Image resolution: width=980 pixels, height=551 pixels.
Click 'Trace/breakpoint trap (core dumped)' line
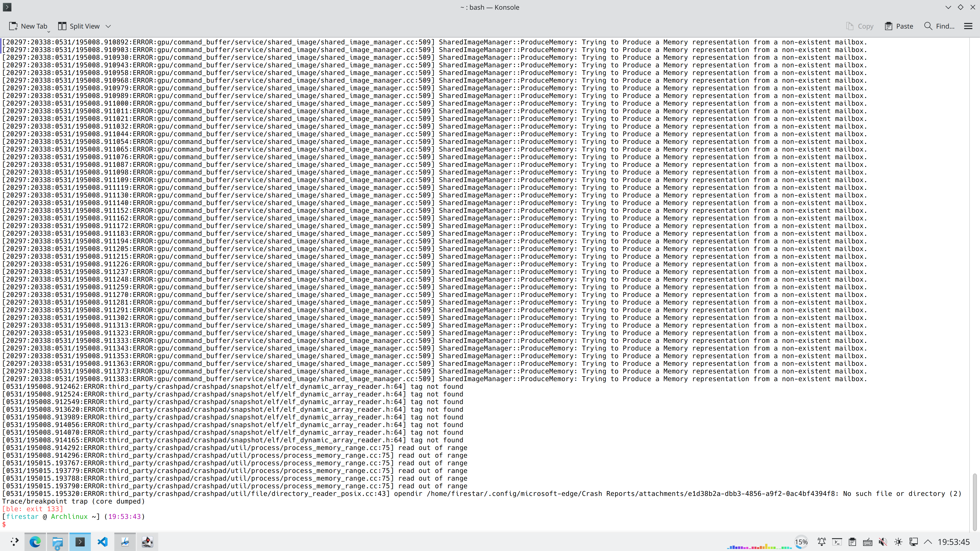click(x=73, y=501)
